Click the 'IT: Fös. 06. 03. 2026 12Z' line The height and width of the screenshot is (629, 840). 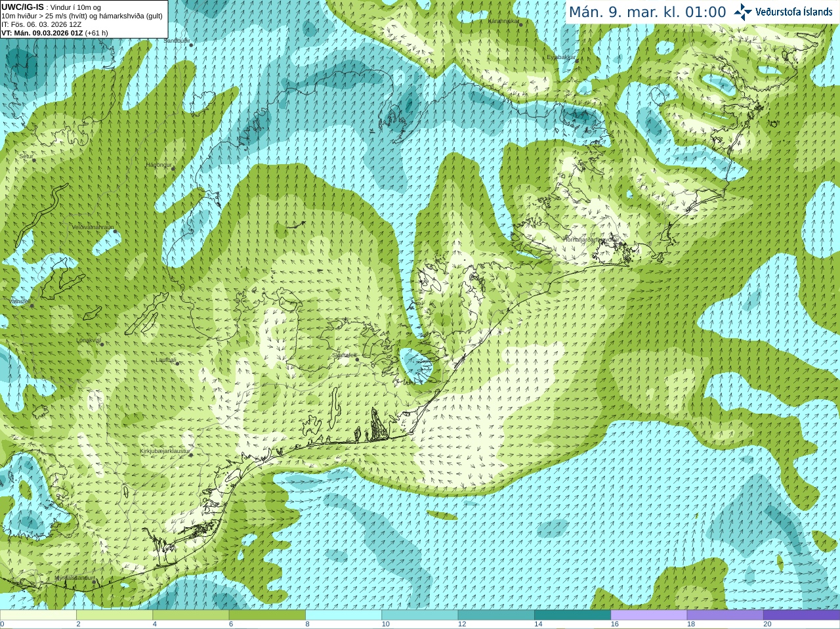[41, 24]
